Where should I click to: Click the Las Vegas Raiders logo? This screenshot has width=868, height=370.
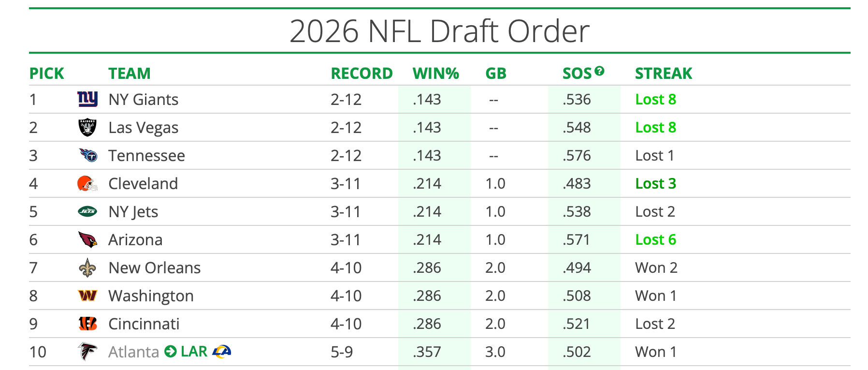(x=87, y=128)
